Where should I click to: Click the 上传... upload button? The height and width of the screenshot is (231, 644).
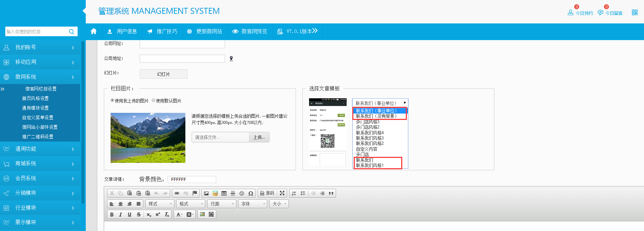(259, 137)
